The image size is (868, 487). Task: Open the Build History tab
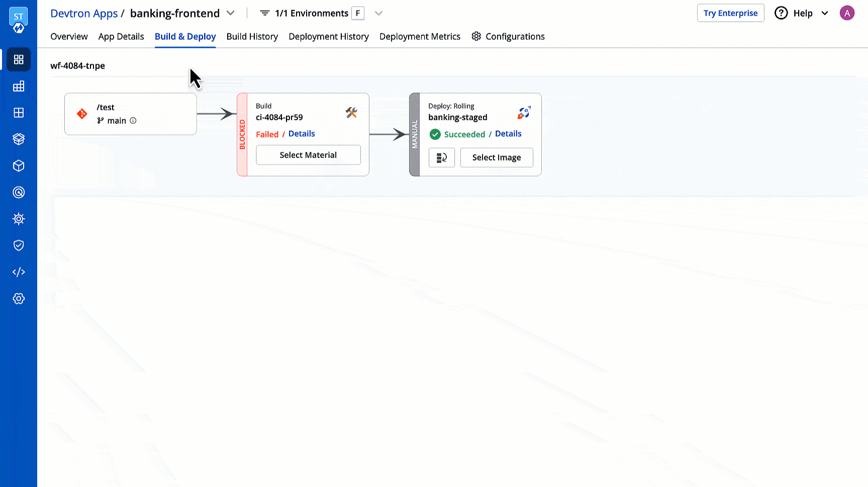252,36
